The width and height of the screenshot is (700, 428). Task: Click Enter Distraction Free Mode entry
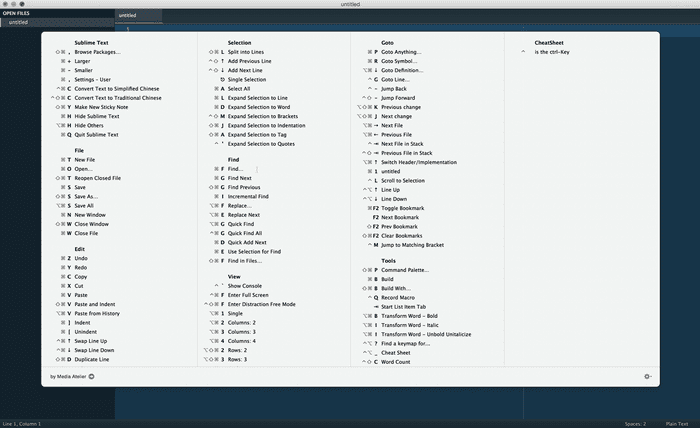(x=262, y=304)
